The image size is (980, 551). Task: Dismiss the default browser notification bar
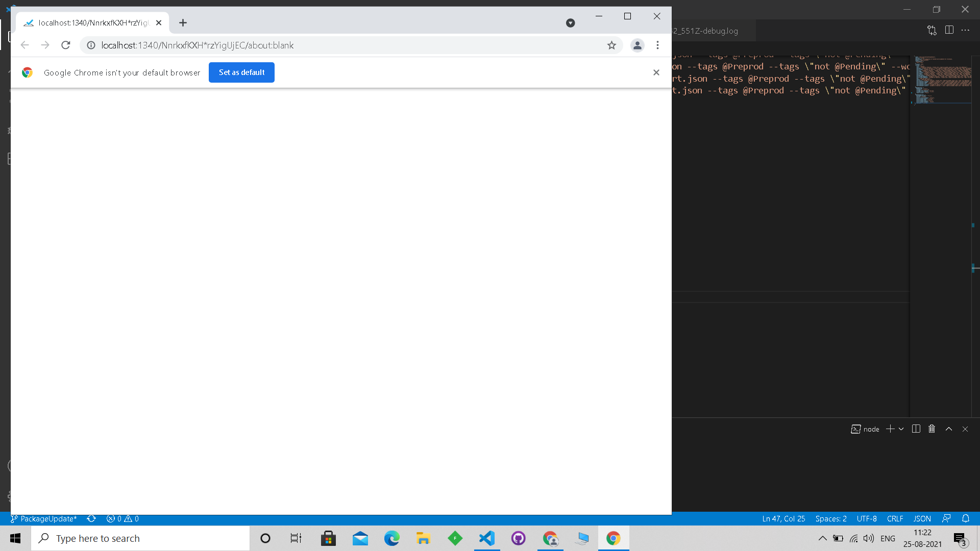(656, 72)
